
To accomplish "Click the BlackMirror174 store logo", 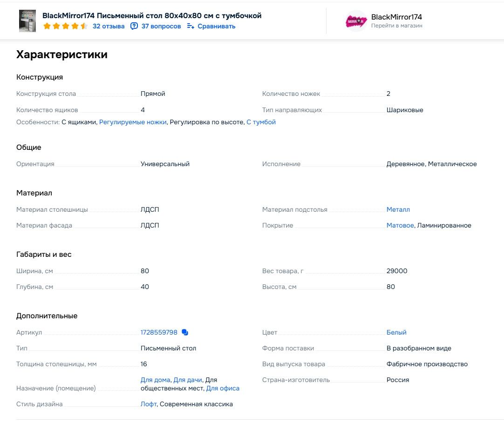I will (356, 21).
